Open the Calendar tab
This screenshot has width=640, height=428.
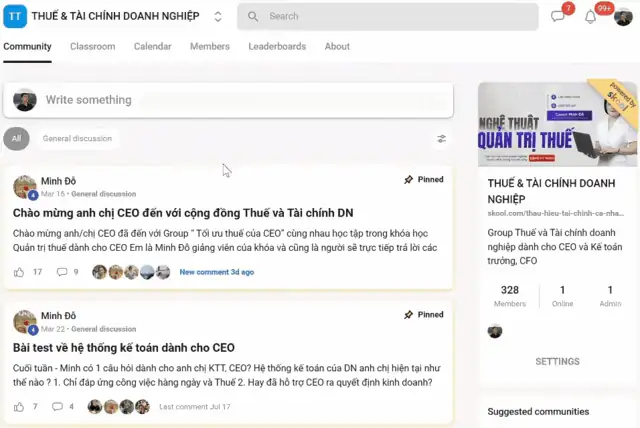pos(153,47)
